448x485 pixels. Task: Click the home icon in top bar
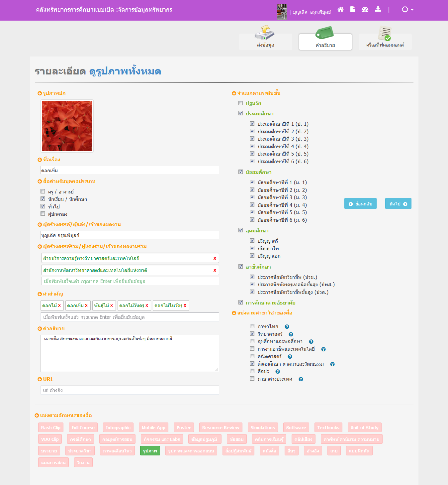[340, 10]
